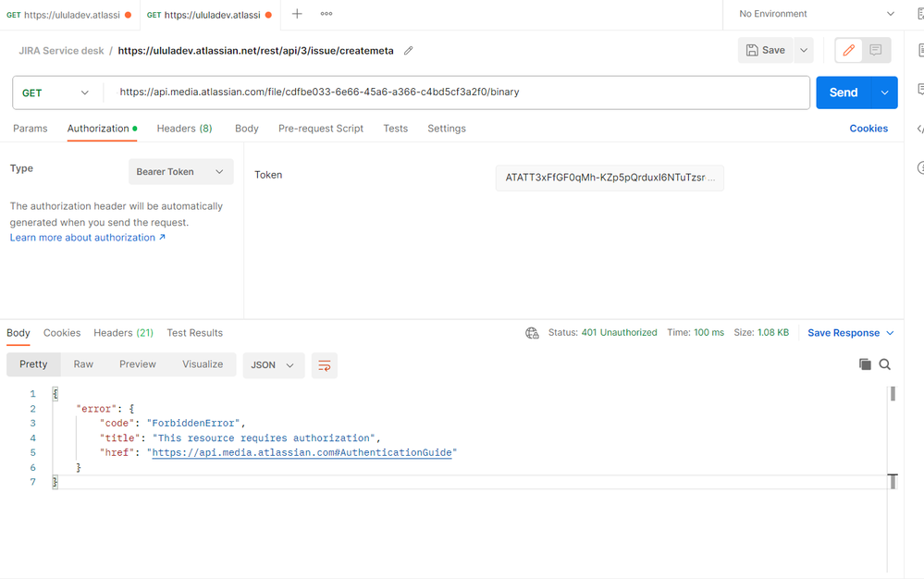Switch to edit mode orange pencil icon
924x579 pixels.
(x=848, y=50)
